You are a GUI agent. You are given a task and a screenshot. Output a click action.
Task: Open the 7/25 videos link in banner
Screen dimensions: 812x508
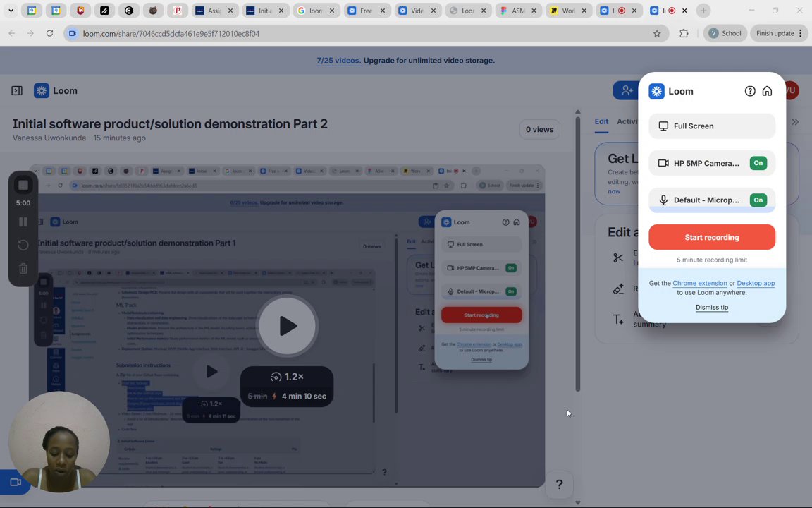pos(338,61)
